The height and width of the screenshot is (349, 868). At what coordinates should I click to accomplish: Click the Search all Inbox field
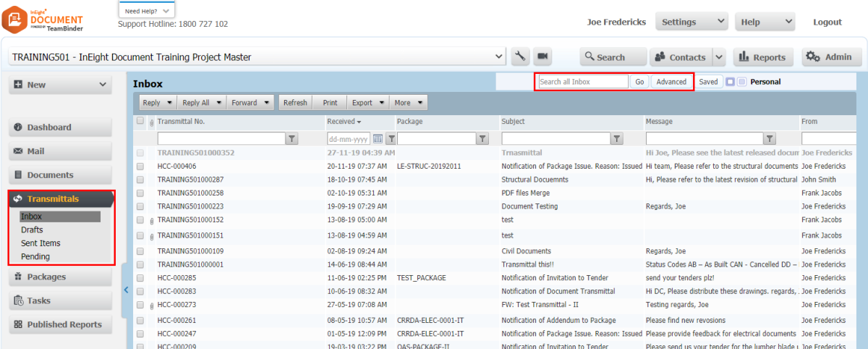point(583,82)
